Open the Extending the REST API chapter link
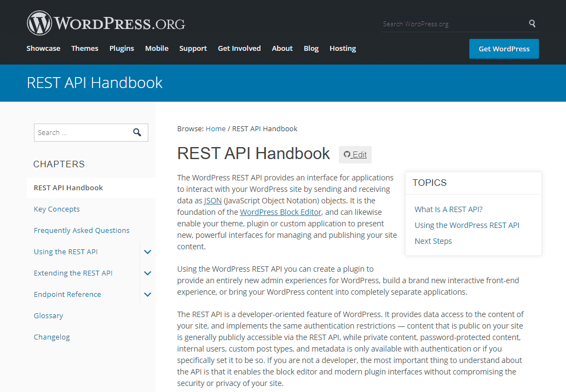Screen dimensions: 566x392 click(x=73, y=273)
